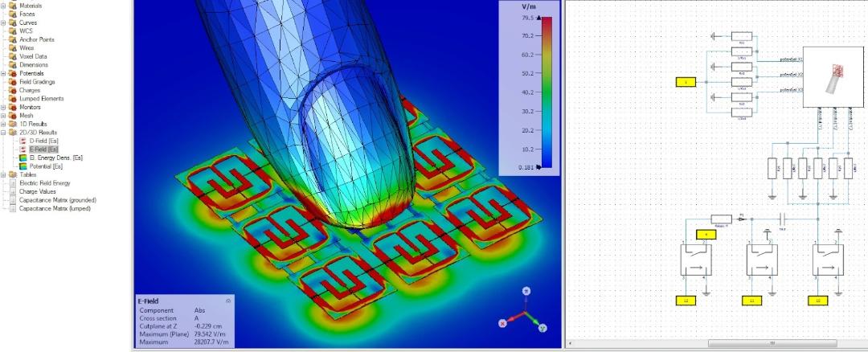This screenshot has width=868, height=352.
Task: Expand the Tables tree node
Action: (x=3, y=175)
